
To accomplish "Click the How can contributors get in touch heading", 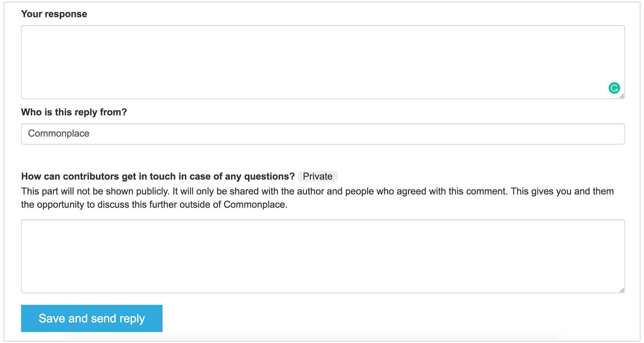I will 158,177.
